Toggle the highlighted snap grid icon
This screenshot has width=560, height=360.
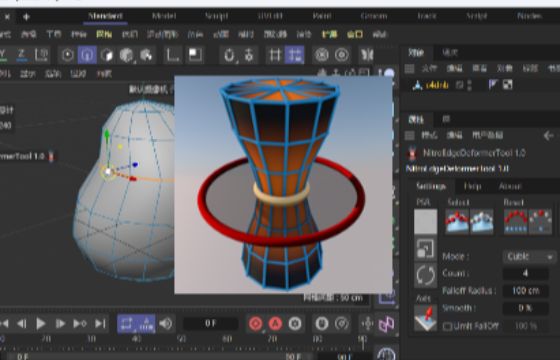(x=295, y=55)
